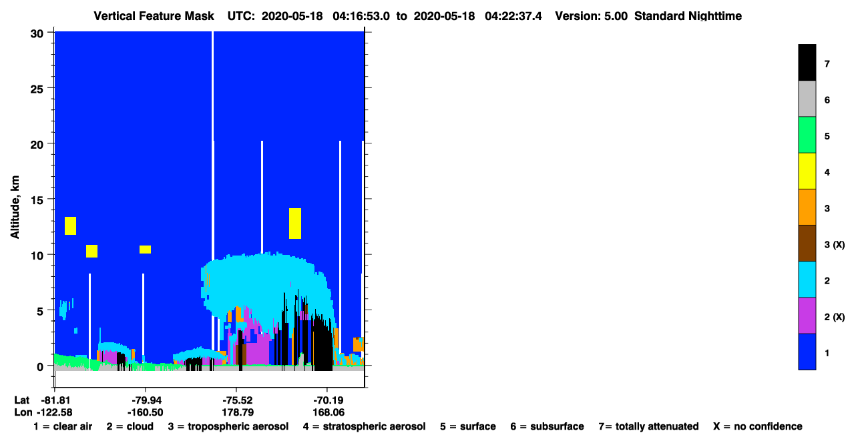
Task: Click legend entry '6 = subsurface'
Action: [548, 426]
